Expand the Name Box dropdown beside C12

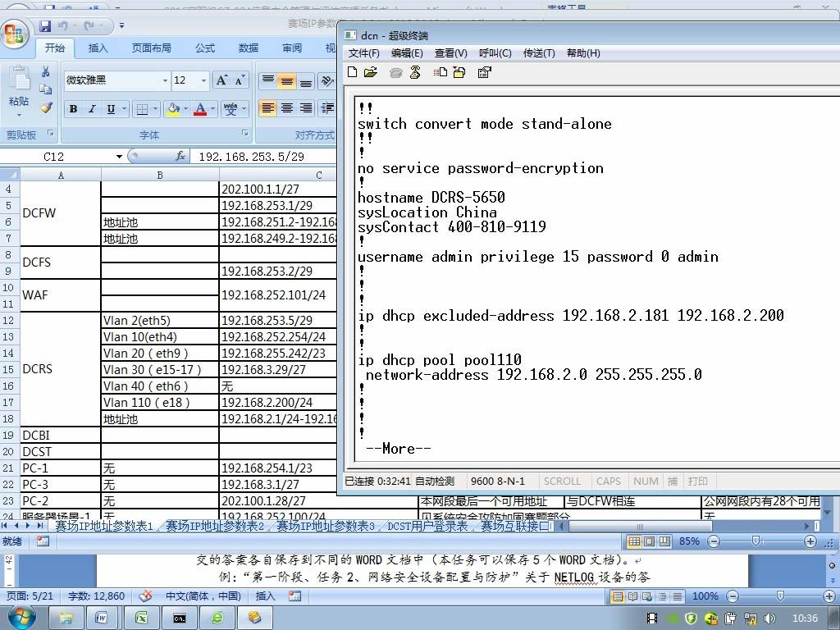[x=119, y=157]
